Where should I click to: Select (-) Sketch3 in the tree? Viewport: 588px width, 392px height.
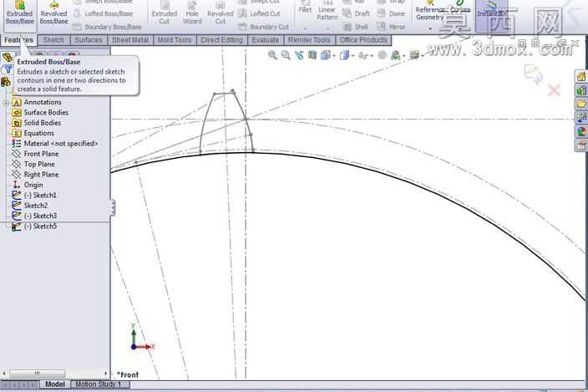point(40,216)
